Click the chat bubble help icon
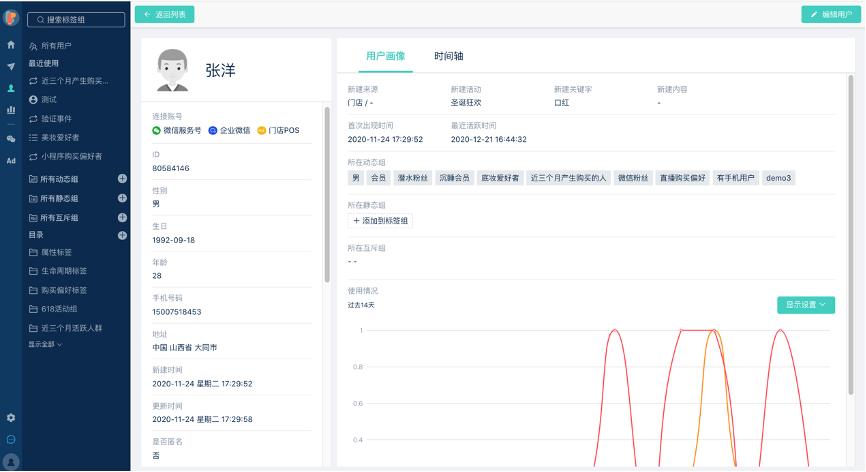Image resolution: width=866 pixels, height=472 pixels. click(11, 439)
